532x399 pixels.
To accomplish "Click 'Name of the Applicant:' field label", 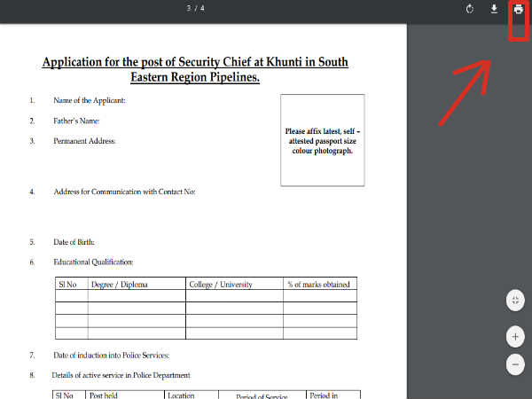I will pos(90,100).
